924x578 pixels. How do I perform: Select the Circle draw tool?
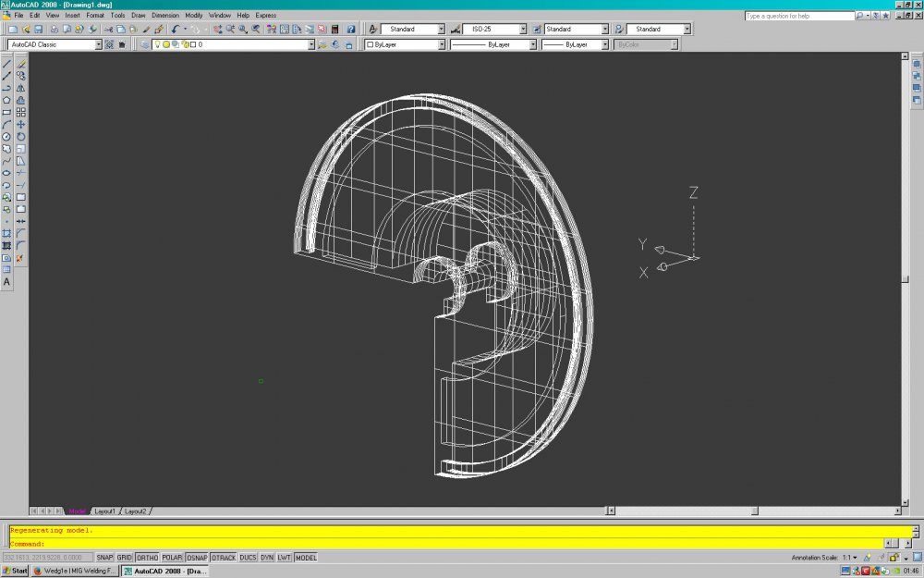click(6, 136)
